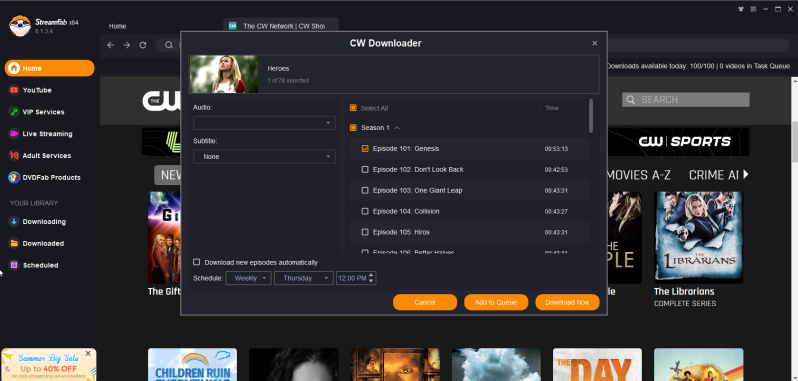Click the DVDFab Products logo icon
Screen dimensions: 798x381
coord(14,178)
